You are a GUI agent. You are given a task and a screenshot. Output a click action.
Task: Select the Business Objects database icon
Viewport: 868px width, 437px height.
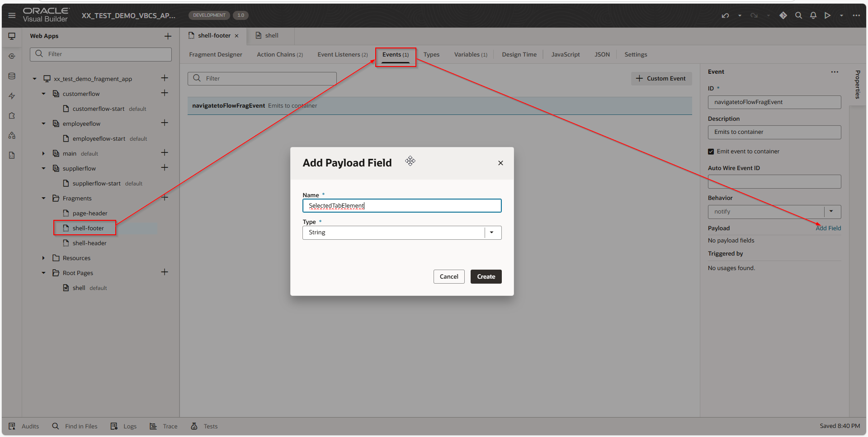(x=11, y=76)
